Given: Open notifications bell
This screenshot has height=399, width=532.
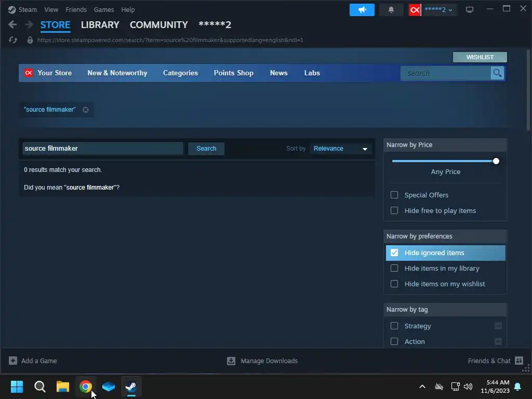Looking at the screenshot, I should tap(391, 10).
